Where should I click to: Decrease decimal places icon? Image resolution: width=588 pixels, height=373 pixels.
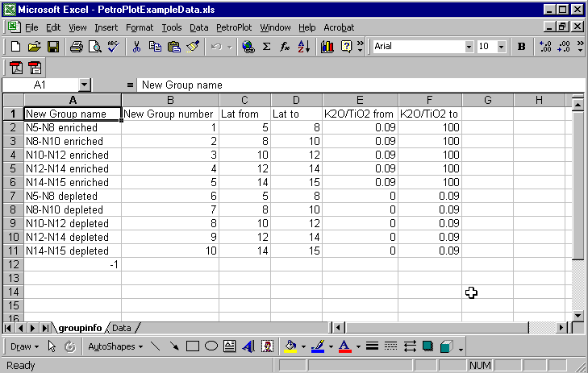[x=564, y=47]
